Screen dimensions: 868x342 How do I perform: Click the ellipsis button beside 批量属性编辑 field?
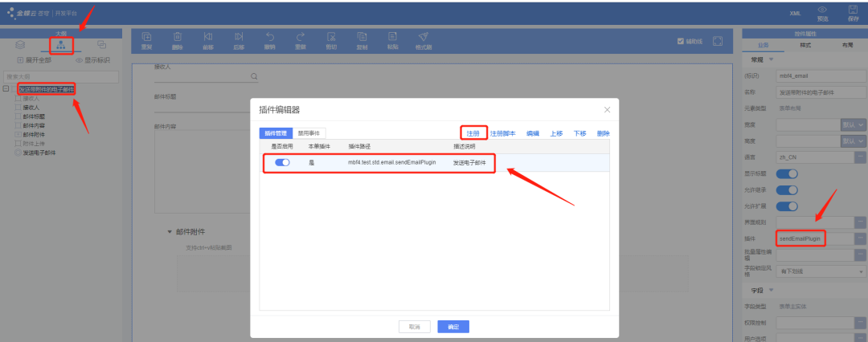861,255
